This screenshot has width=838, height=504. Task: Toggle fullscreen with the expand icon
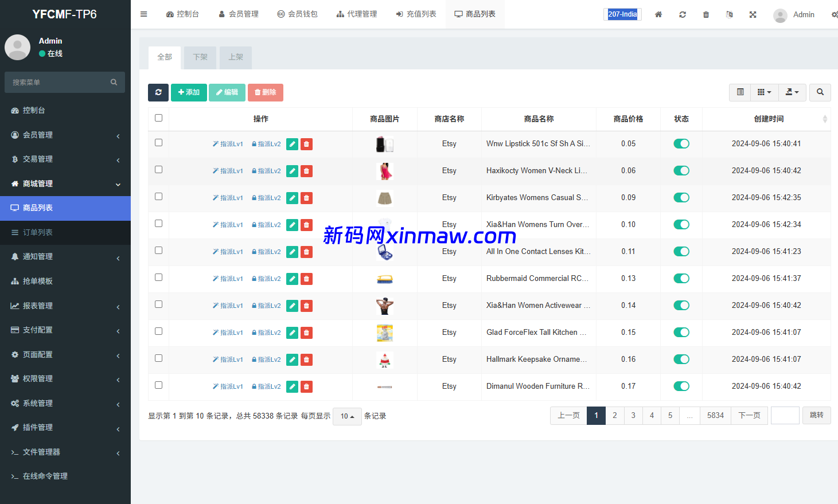click(753, 14)
